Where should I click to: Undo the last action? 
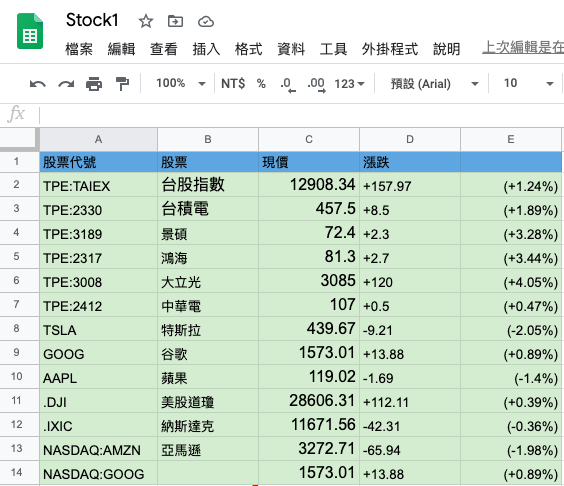(x=37, y=84)
